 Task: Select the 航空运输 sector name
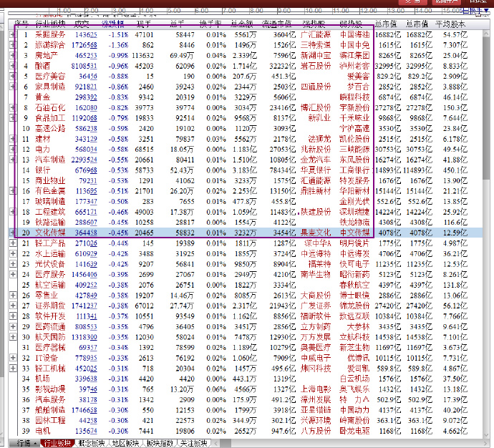(x=50, y=285)
